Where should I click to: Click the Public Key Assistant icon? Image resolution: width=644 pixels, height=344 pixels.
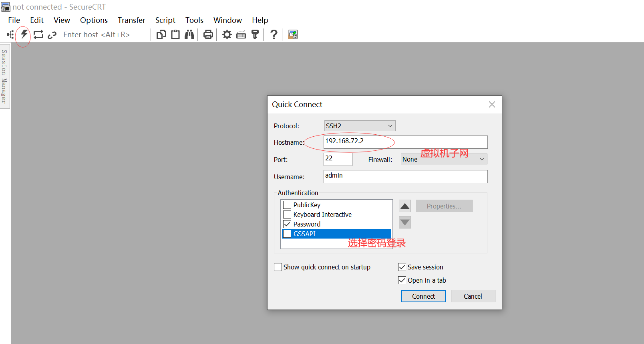(255, 35)
